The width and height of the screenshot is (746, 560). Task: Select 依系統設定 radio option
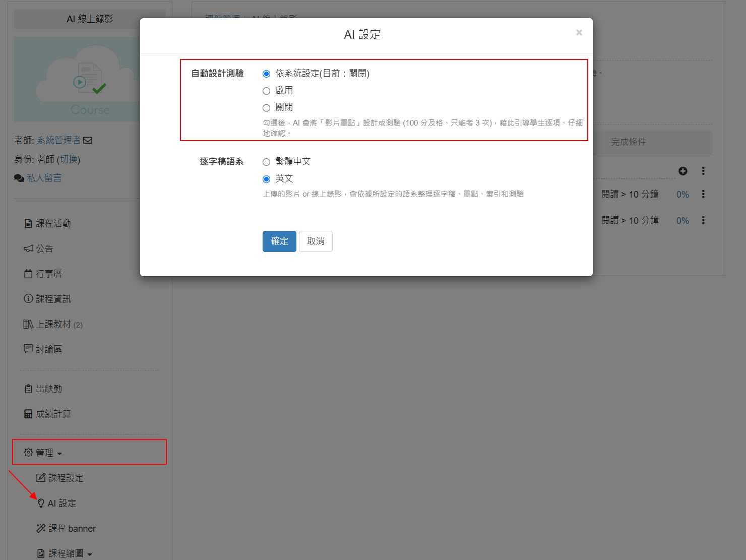click(266, 74)
